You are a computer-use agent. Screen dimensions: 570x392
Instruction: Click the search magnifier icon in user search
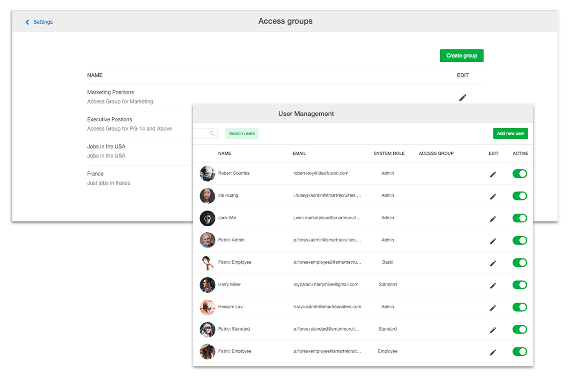[212, 134]
